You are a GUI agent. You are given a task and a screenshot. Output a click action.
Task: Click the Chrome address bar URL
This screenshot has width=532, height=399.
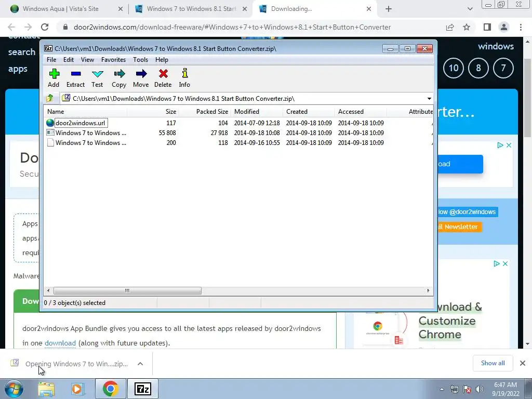[x=232, y=27]
